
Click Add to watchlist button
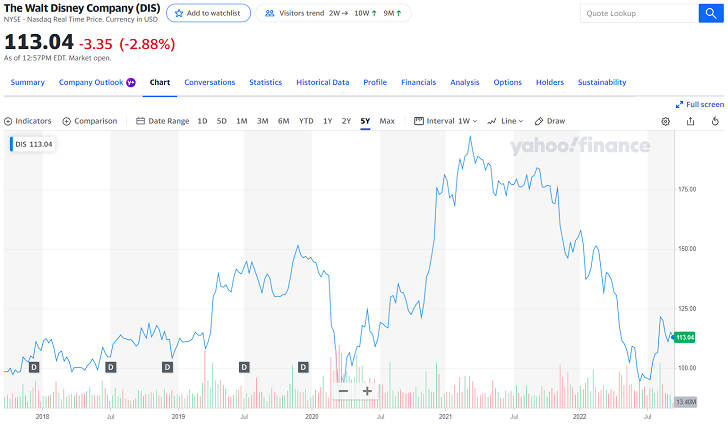208,13
